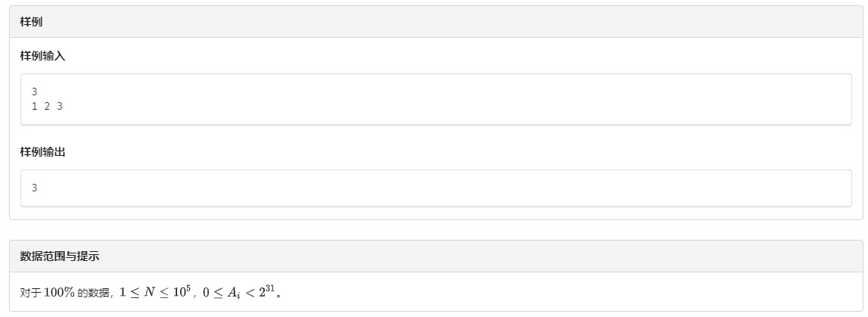Click the first line "3" in sample input
Viewport: 868px width, 317px height.
coord(34,92)
